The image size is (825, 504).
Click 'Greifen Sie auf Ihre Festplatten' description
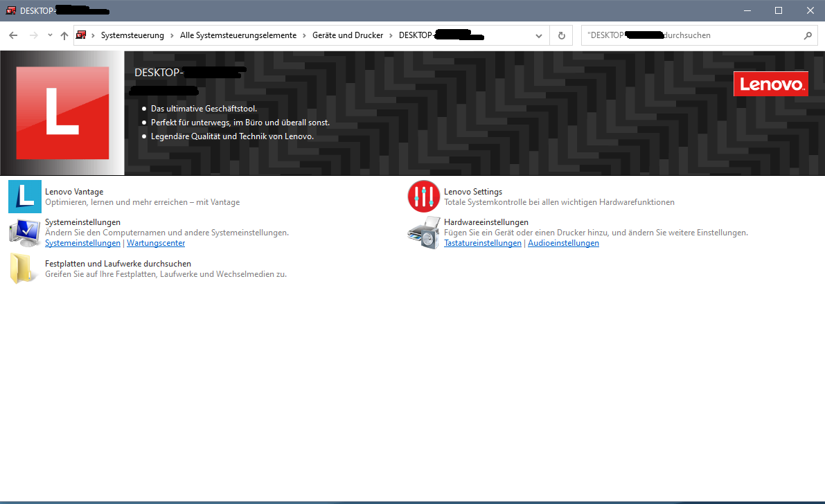coord(166,274)
